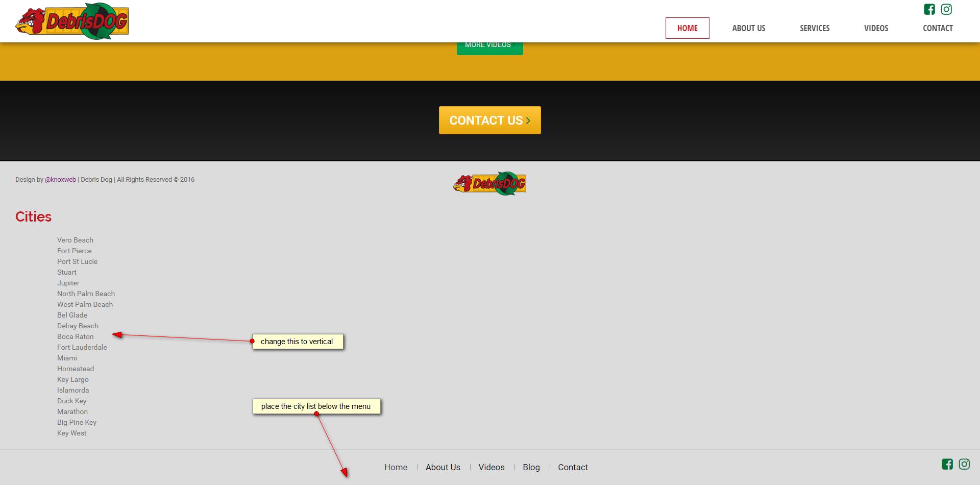980x485 pixels.
Task: Open the Stuart city link
Action: tap(67, 272)
